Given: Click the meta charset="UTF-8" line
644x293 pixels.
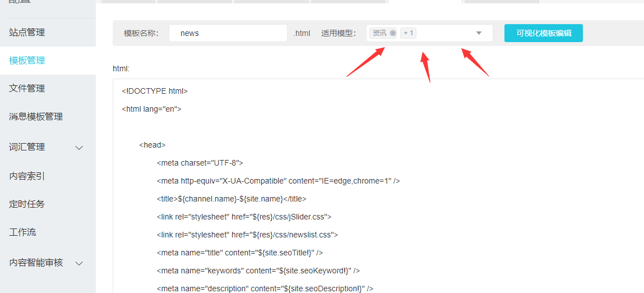Looking at the screenshot, I should click(200, 163).
